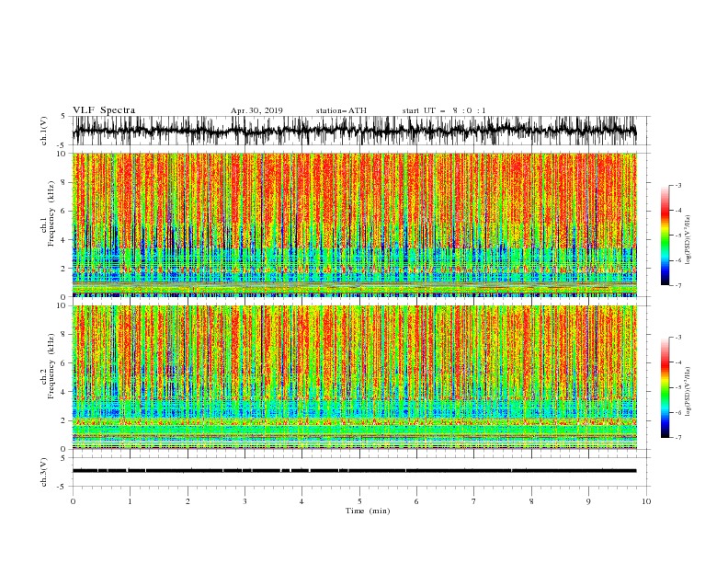The image size is (728, 563).
Task: Click the ch.1 "Frequency (kHz)" axis label
Action: [x=51, y=213]
